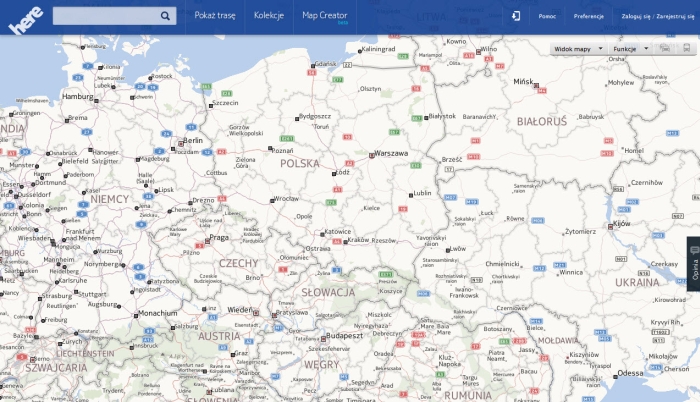
Task: Click the Żytomierz city label
Action: tap(580, 231)
